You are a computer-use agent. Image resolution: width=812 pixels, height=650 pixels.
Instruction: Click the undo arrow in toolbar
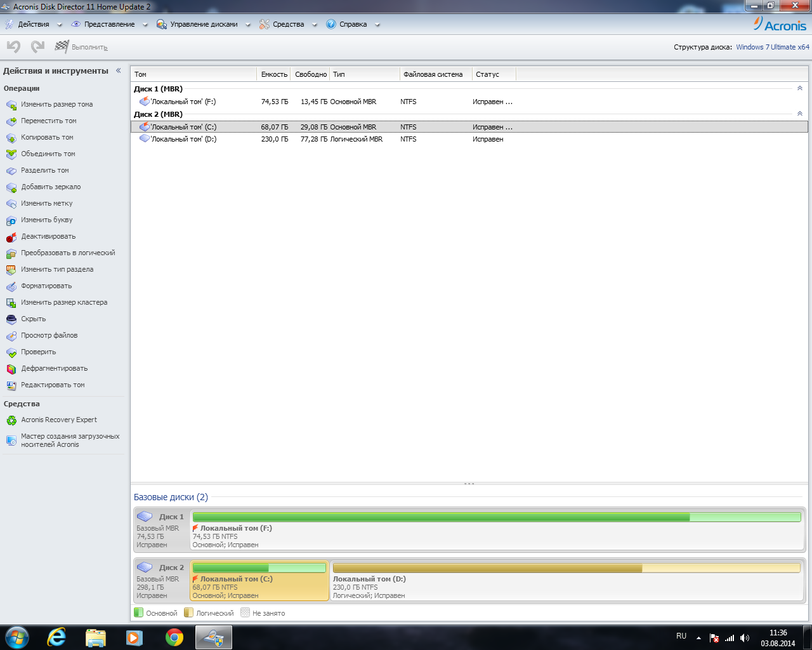(x=13, y=46)
